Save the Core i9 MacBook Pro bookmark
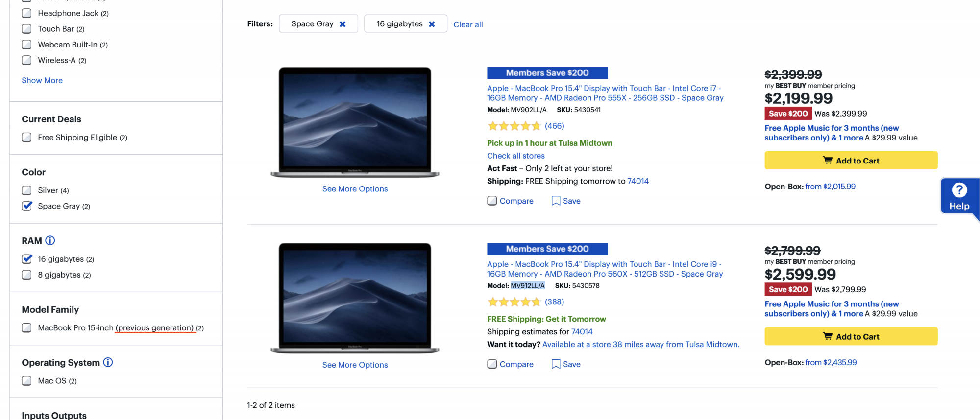 pyautogui.click(x=566, y=364)
